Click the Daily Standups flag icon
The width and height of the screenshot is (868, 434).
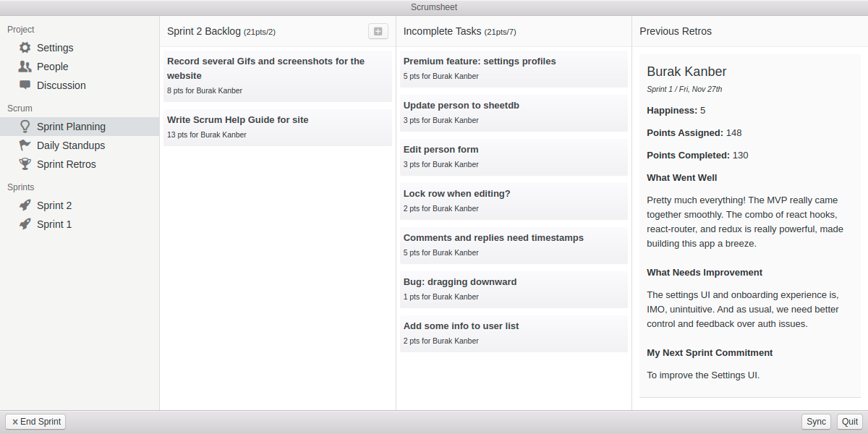pyautogui.click(x=23, y=145)
